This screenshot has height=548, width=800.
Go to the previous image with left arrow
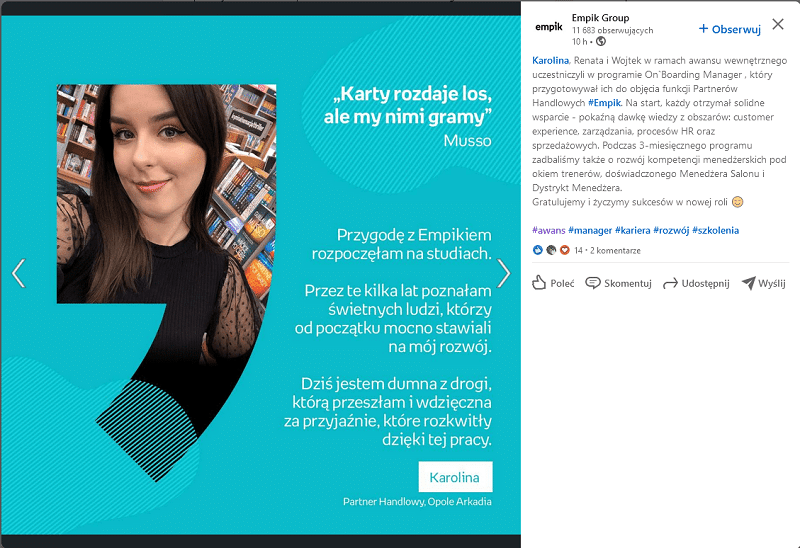[18, 273]
